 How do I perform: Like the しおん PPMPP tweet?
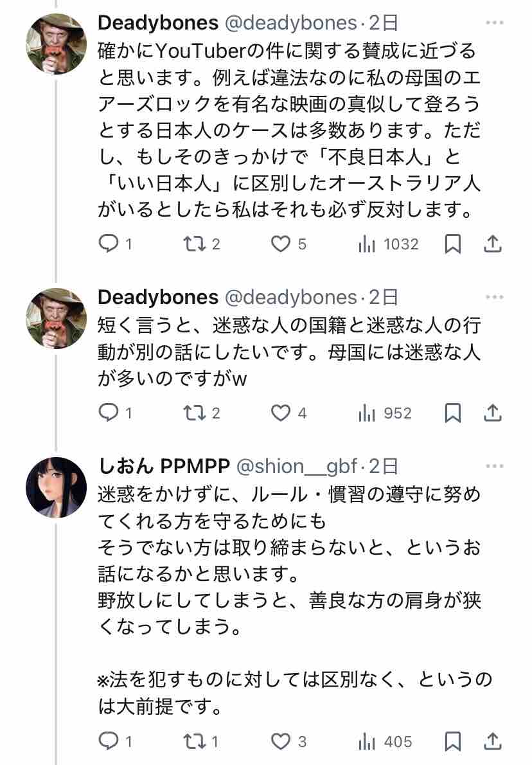280,742
